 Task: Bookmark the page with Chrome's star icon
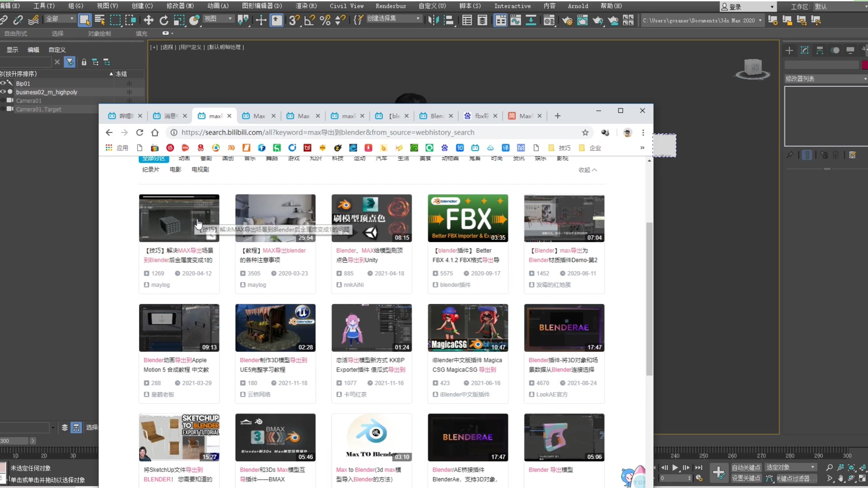[585, 132]
